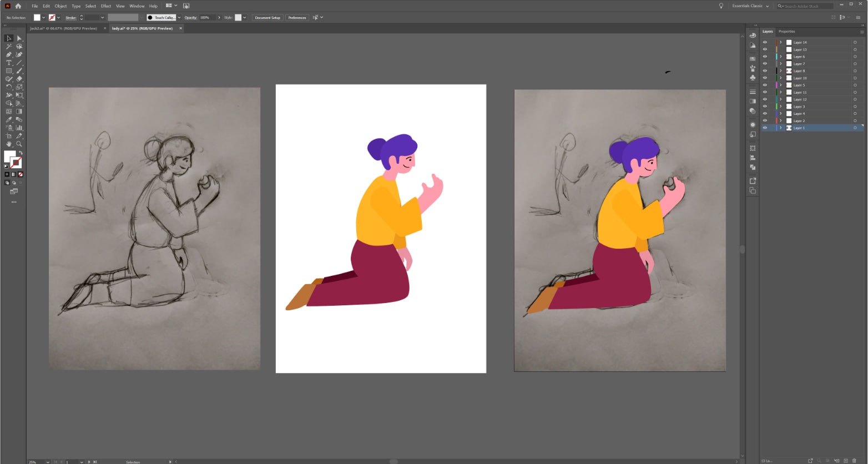
Task: Select the Magic Wand tool
Action: click(x=9, y=47)
